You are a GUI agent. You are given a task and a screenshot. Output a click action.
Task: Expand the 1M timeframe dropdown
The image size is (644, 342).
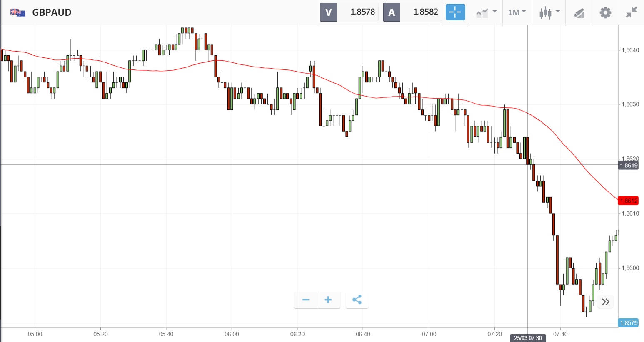tap(517, 12)
